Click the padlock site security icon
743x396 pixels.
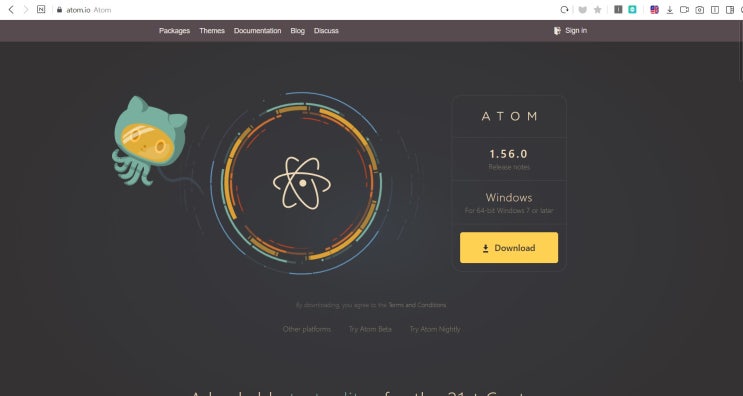pos(59,9)
